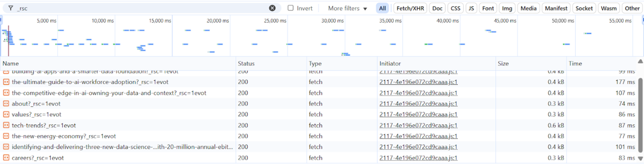
Task: Click the 107 ms time cell
Action: point(601,93)
